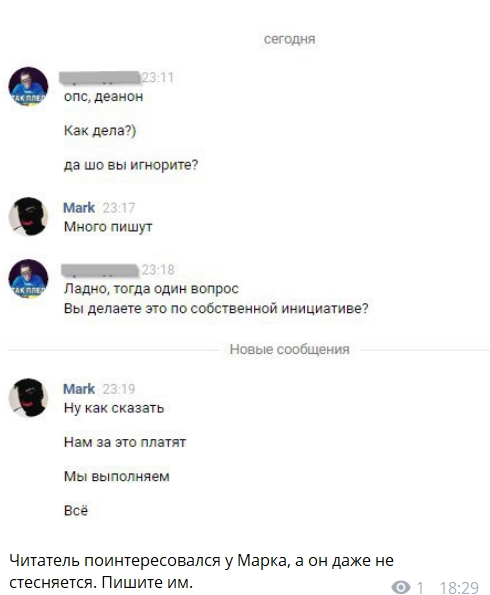
Task: Select the message "Мы выполняем"
Action: 117,476
